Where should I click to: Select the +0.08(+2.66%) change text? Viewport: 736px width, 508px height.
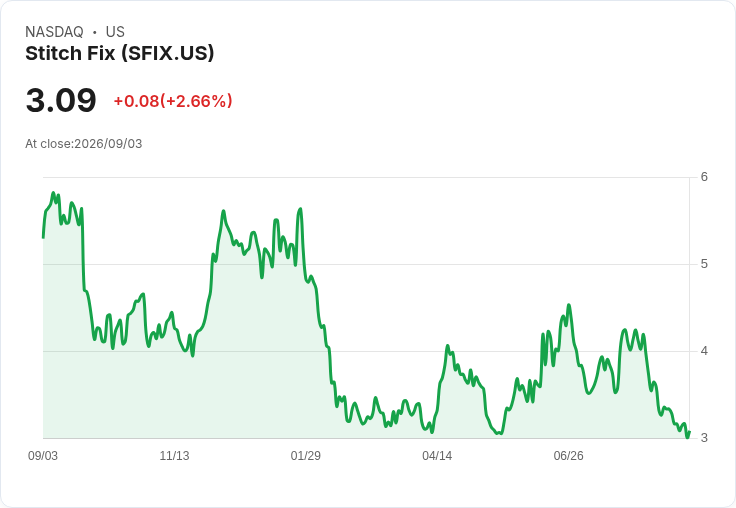(173, 101)
